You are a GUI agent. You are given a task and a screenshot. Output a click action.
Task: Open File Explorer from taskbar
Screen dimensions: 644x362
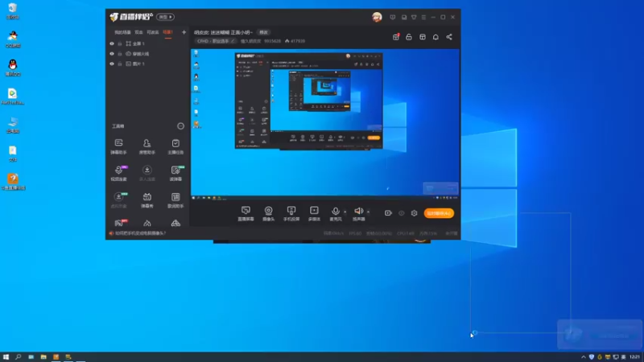click(x=43, y=357)
